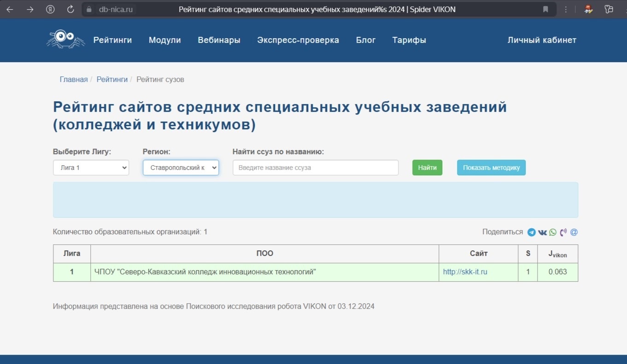
Task: Click the "Показать методику" button
Action: click(491, 168)
